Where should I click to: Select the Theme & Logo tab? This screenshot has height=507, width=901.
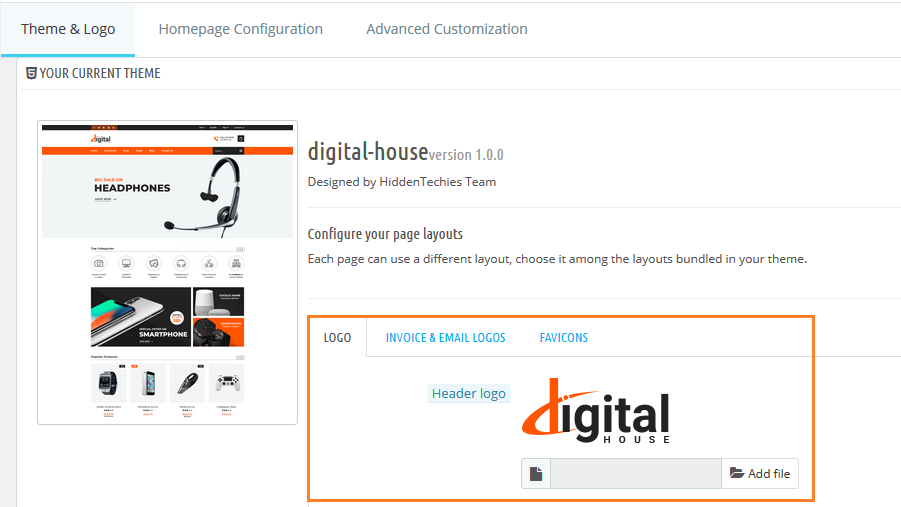(68, 29)
